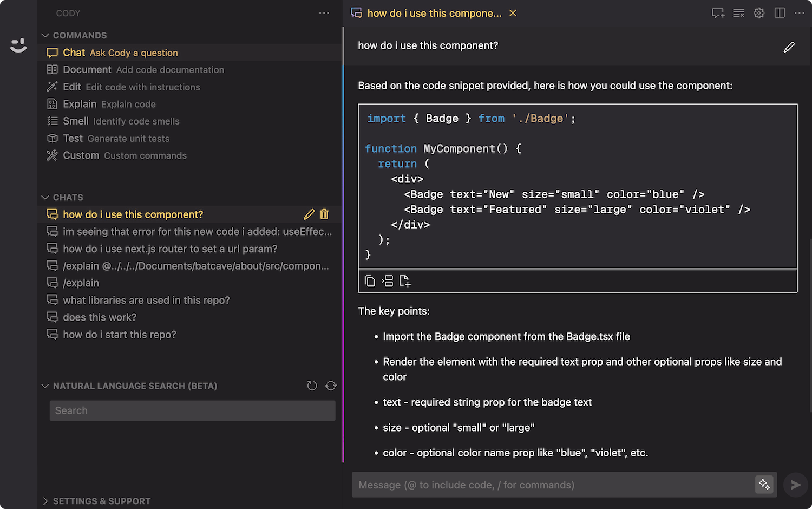Screen dimensions: 812x509
Task: Rename the selected chat with the pencil icon
Action: 309,214
